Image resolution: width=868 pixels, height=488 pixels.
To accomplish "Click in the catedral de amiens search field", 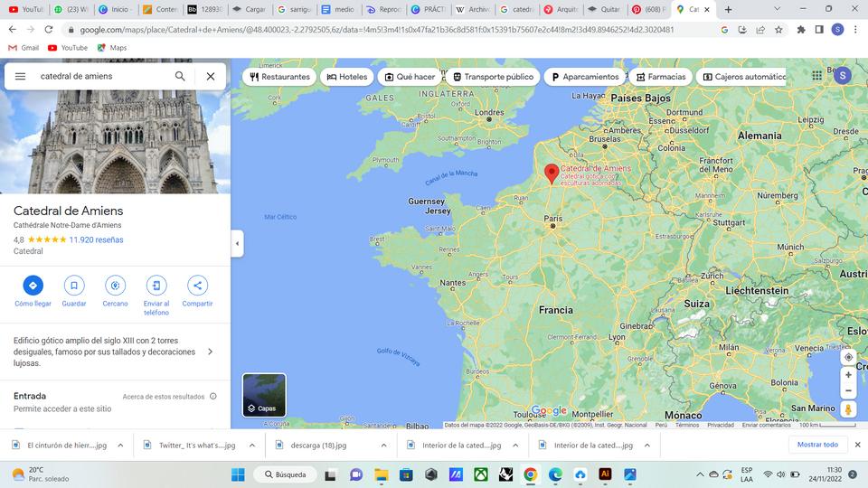I will click(102, 76).
